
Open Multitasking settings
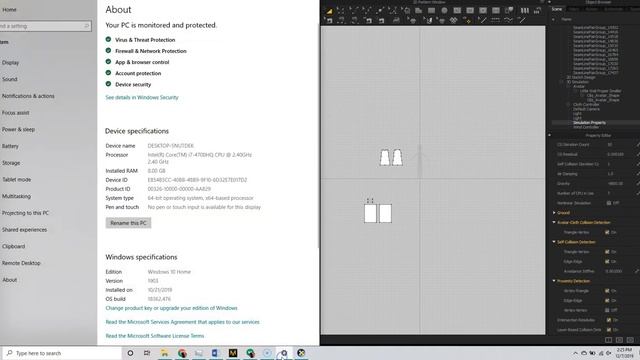coord(16,196)
